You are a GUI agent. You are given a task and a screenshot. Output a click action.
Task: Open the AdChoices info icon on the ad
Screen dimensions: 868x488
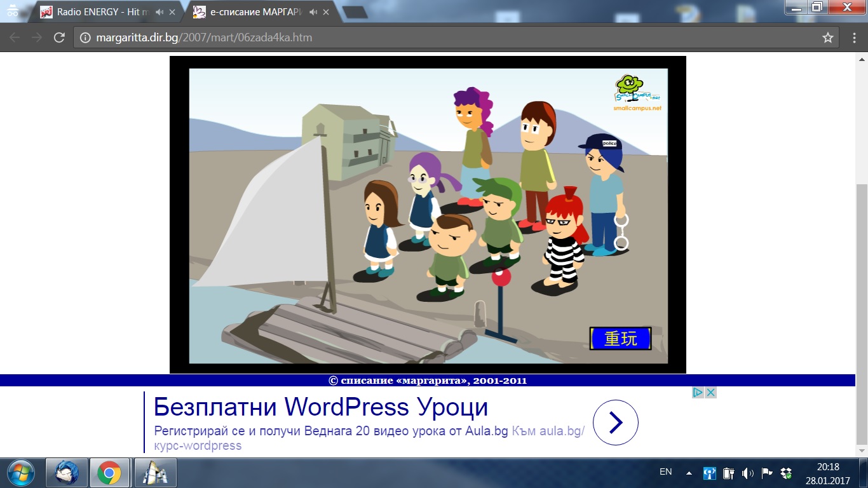point(698,393)
